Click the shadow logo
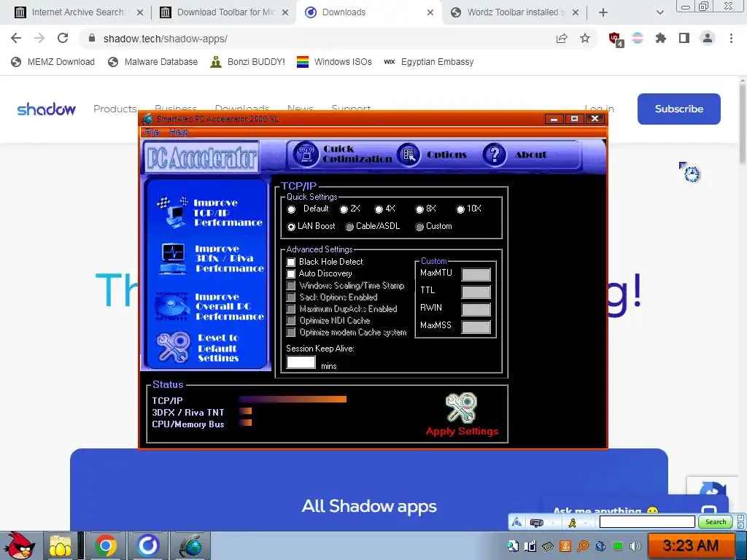The image size is (747, 560). [x=46, y=109]
